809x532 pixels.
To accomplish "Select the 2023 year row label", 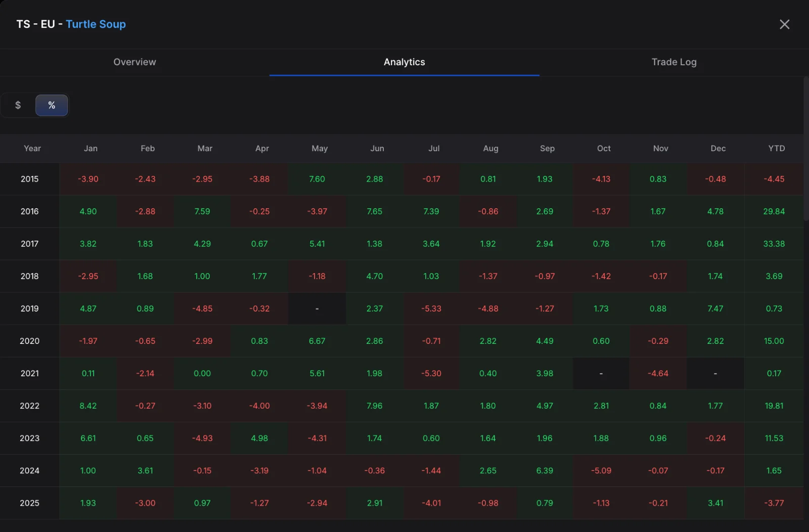I will tap(29, 438).
